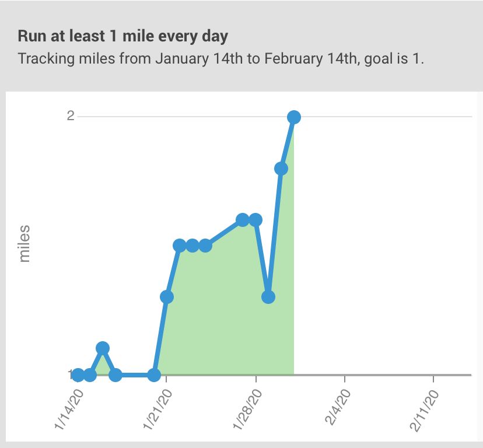This screenshot has width=483, height=448.
Task: Click the 2 value on the y-axis
Action: tap(71, 116)
